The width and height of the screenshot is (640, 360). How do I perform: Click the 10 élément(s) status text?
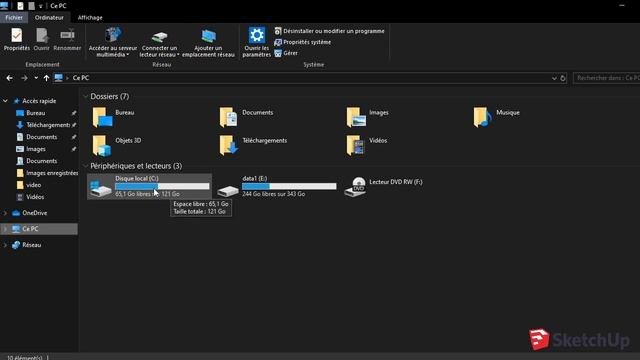click(x=24, y=358)
